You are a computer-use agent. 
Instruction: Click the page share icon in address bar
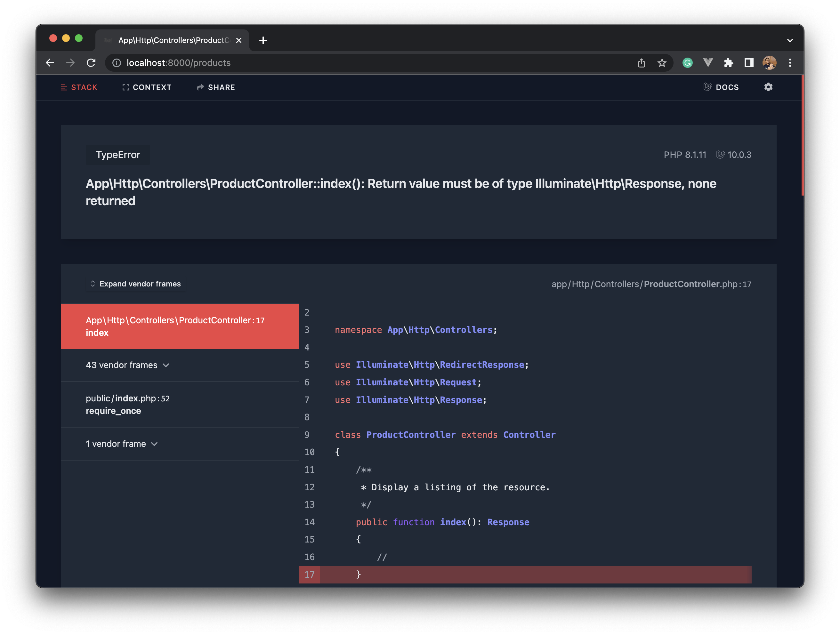click(x=642, y=63)
